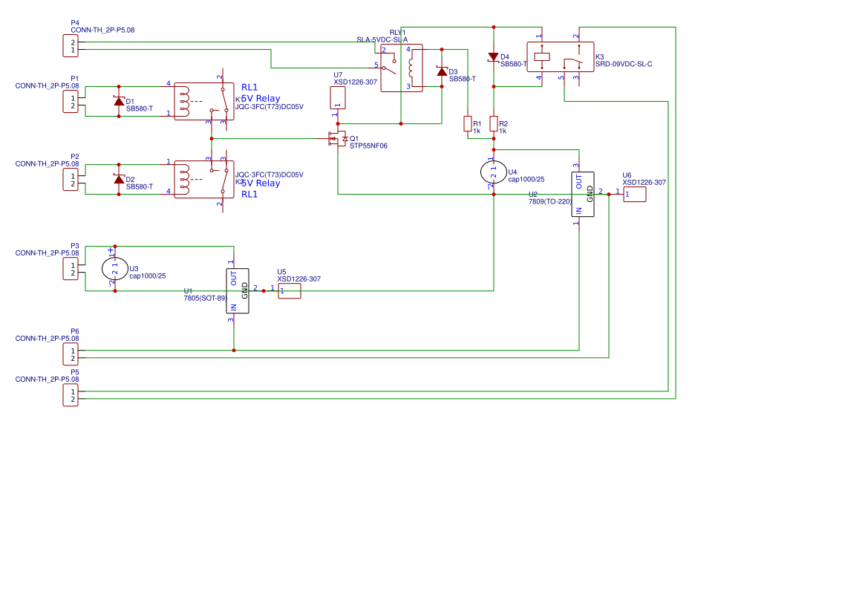Select the U1 7805 regulator body
Screen dimensions: 868x615
coord(238,291)
